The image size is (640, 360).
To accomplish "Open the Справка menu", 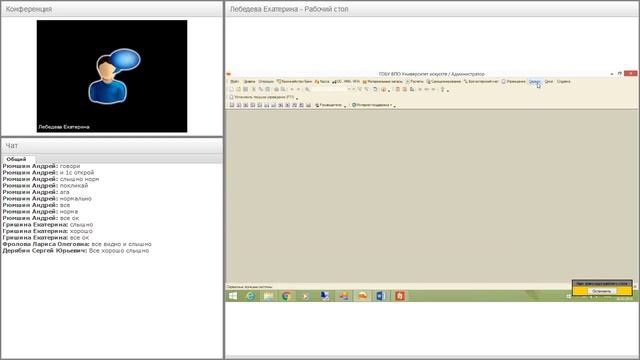I will (x=563, y=82).
